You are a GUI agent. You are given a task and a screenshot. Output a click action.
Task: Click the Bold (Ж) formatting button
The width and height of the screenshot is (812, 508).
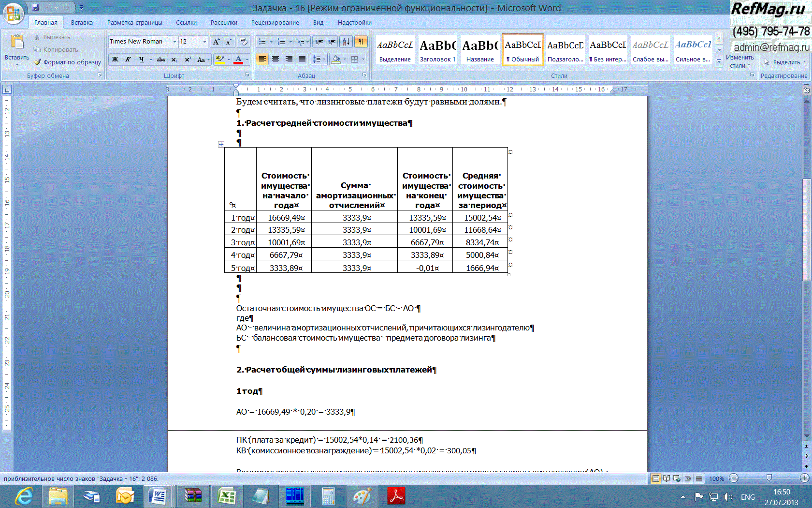[115, 60]
